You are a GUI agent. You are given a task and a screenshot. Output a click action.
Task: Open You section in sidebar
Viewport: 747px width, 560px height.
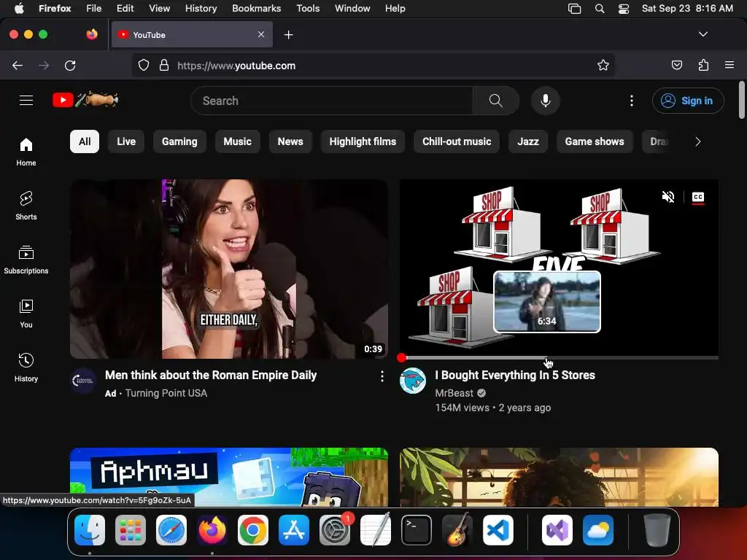[x=26, y=314]
